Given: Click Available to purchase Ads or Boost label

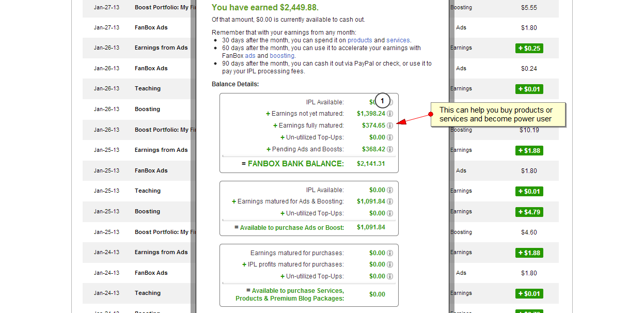Looking at the screenshot, I should pos(292,228).
